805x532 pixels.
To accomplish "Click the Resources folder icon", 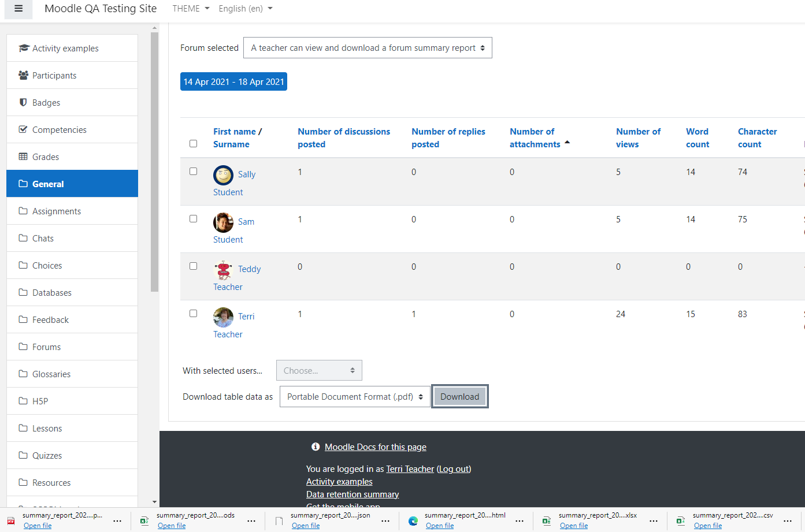I will tap(23, 482).
